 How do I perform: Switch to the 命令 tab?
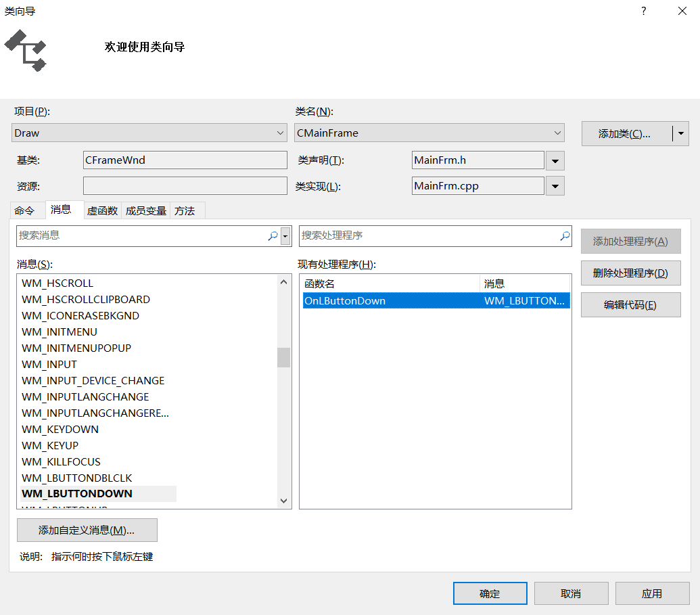coord(26,210)
